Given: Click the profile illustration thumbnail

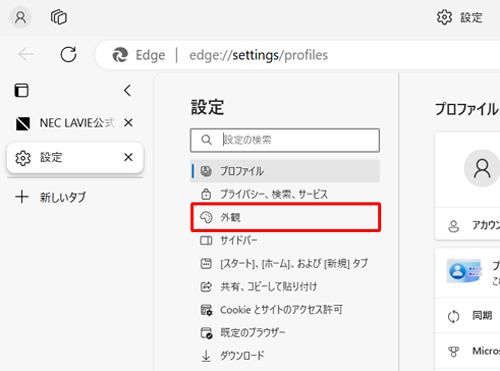Looking at the screenshot, I should (465, 271).
